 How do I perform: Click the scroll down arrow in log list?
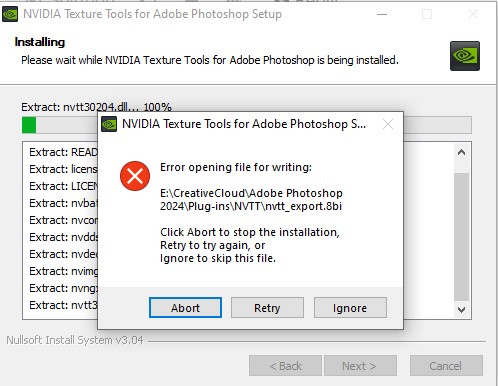[x=461, y=310]
